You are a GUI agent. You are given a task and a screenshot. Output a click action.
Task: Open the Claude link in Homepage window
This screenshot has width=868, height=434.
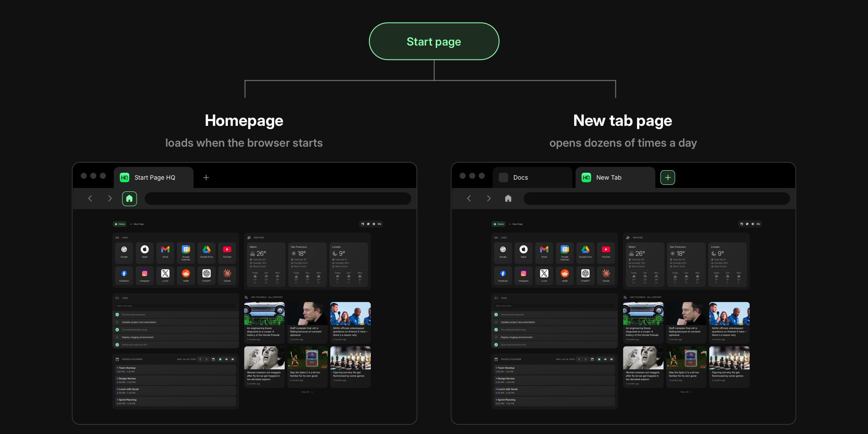coord(227,276)
